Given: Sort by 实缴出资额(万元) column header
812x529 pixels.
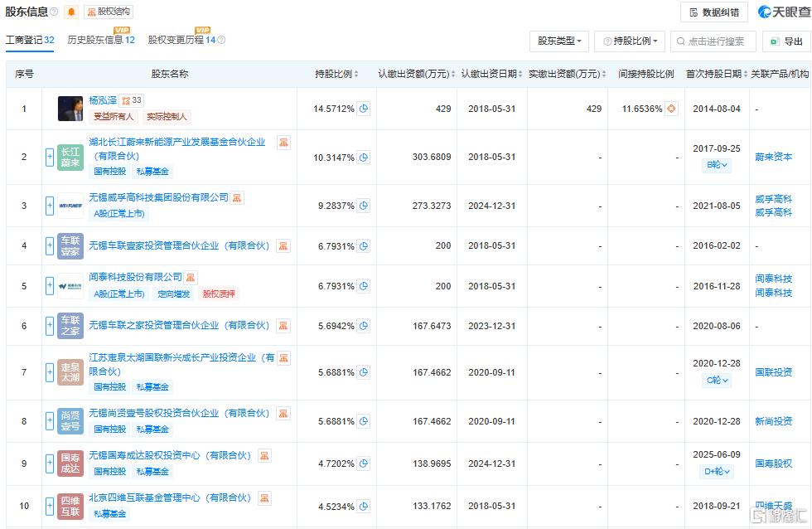Looking at the screenshot, I should click(x=567, y=74).
